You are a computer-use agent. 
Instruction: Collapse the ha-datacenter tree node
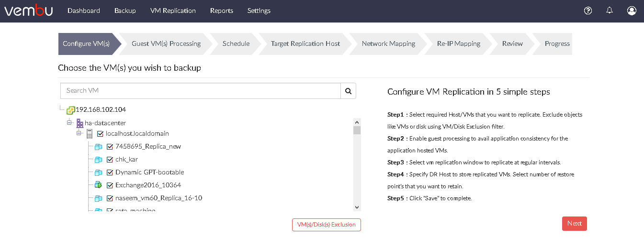69,122
